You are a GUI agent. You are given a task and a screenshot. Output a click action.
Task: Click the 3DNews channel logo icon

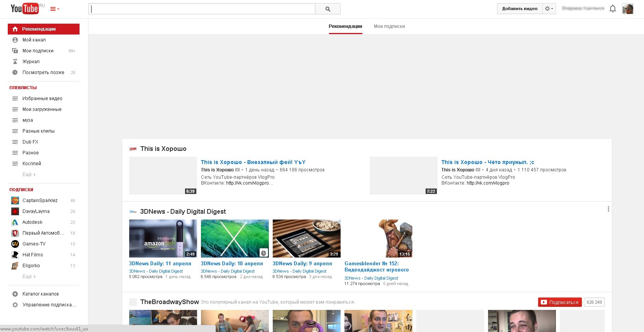133,212
